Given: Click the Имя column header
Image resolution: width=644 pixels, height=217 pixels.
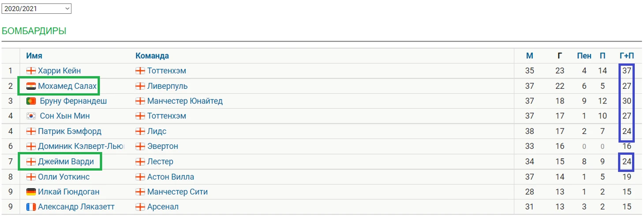Looking at the screenshot, I should click(x=34, y=56).
